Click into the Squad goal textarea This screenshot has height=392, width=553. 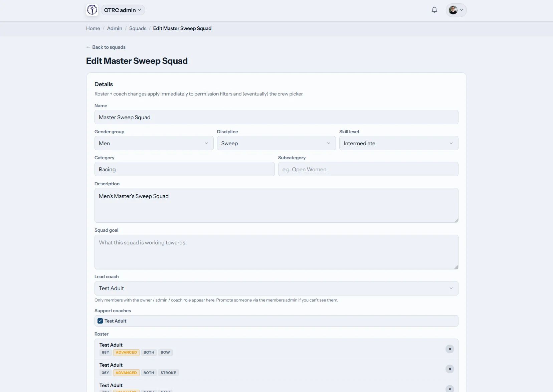point(276,252)
